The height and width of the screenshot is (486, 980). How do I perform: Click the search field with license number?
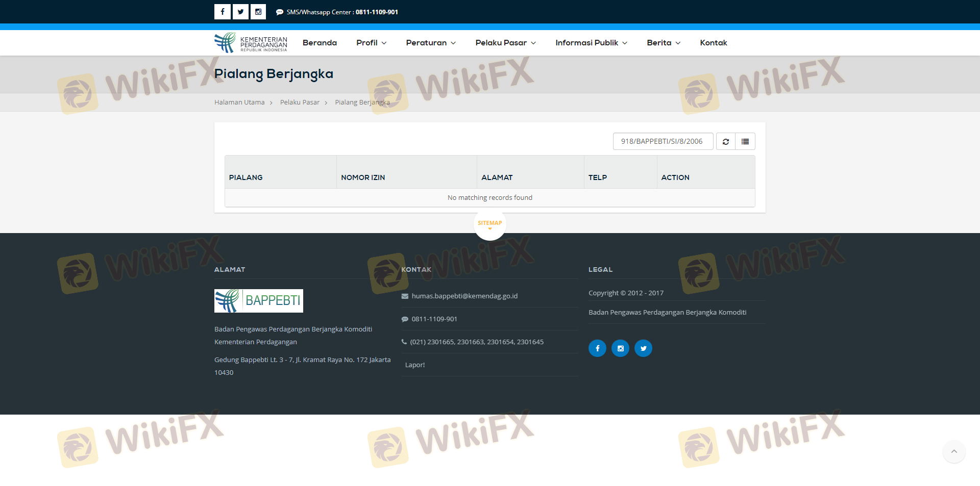click(663, 141)
